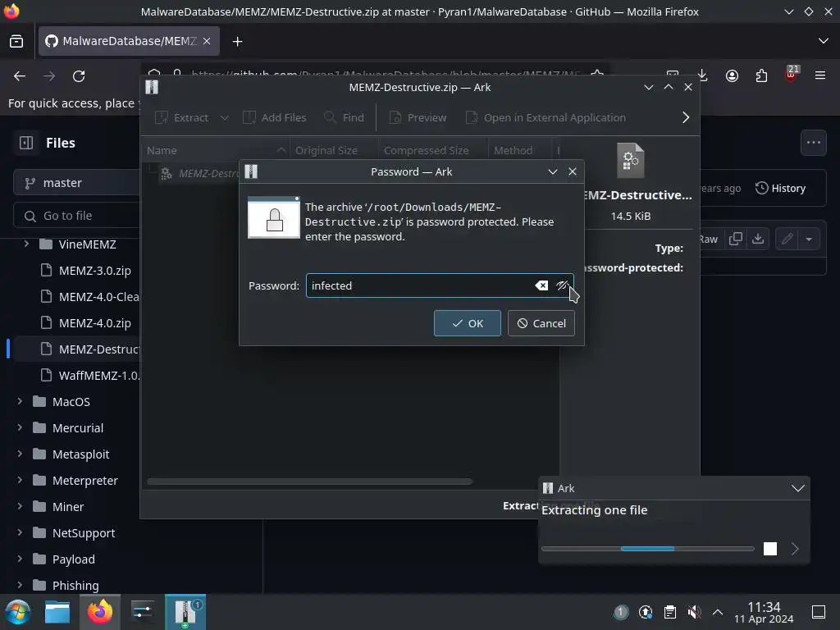This screenshot has width=840, height=630.
Task: Open Firefox extensions icon
Action: 761,76
